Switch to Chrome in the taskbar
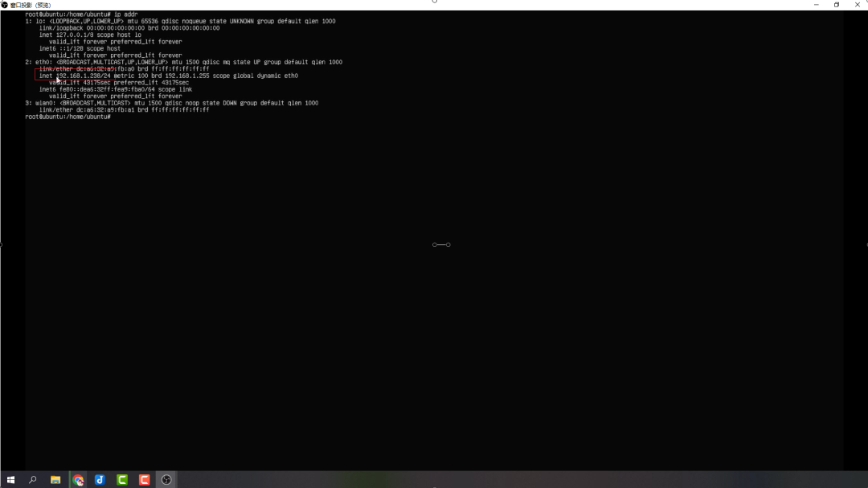The height and width of the screenshot is (488, 868). 78,480
